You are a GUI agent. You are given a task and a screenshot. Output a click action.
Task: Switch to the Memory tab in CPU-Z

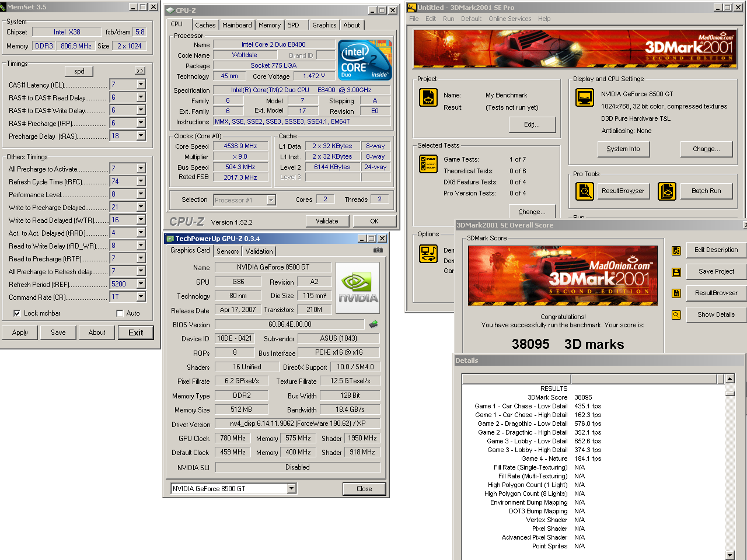click(x=270, y=25)
